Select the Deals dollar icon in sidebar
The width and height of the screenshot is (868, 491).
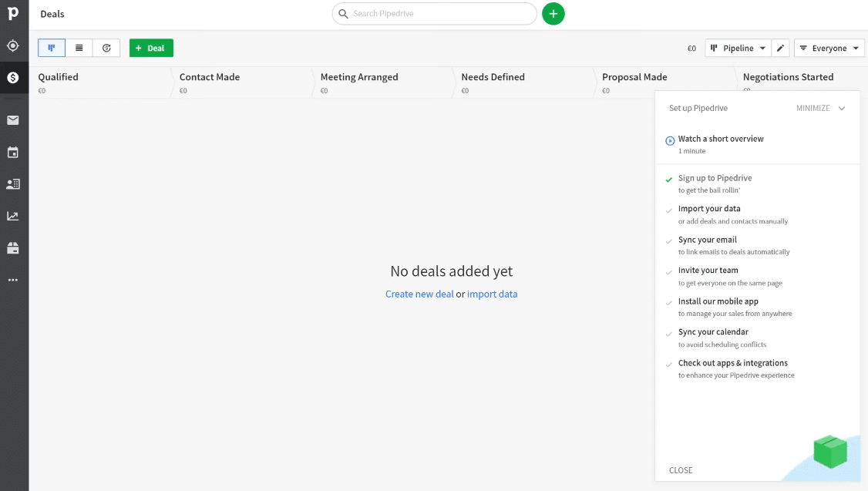tap(13, 78)
